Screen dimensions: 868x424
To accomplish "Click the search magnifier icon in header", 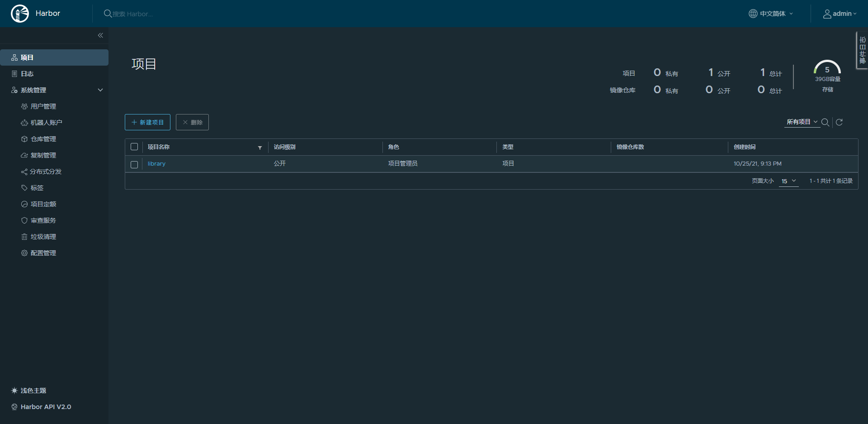I will click(x=108, y=14).
